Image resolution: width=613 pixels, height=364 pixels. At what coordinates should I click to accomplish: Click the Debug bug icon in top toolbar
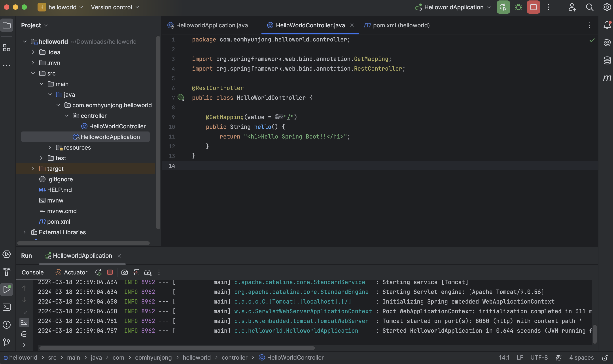[518, 7]
